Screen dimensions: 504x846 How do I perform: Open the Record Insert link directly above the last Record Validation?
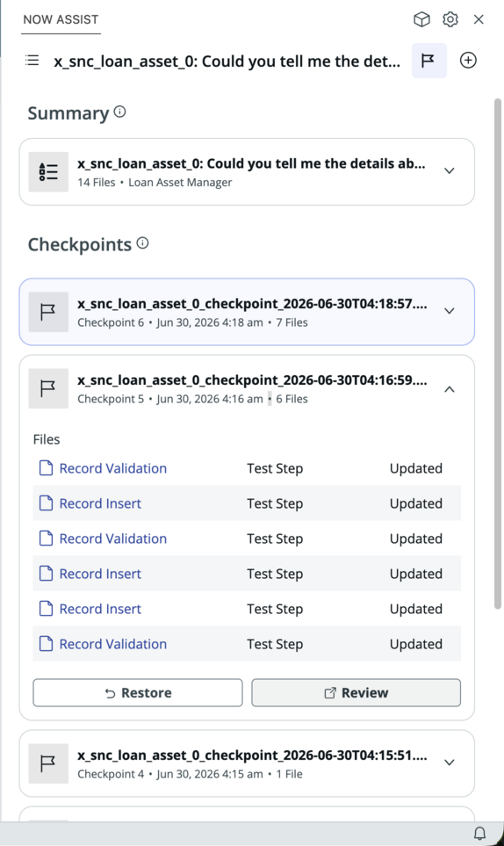(100, 609)
